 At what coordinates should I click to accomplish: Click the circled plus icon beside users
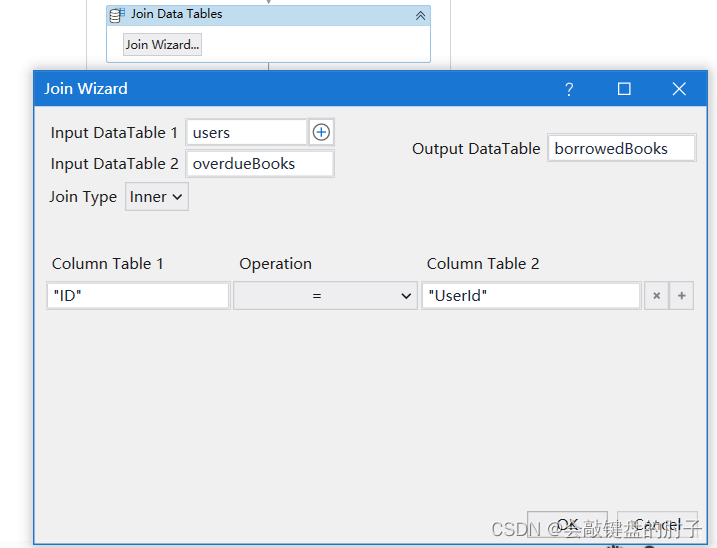click(x=321, y=132)
